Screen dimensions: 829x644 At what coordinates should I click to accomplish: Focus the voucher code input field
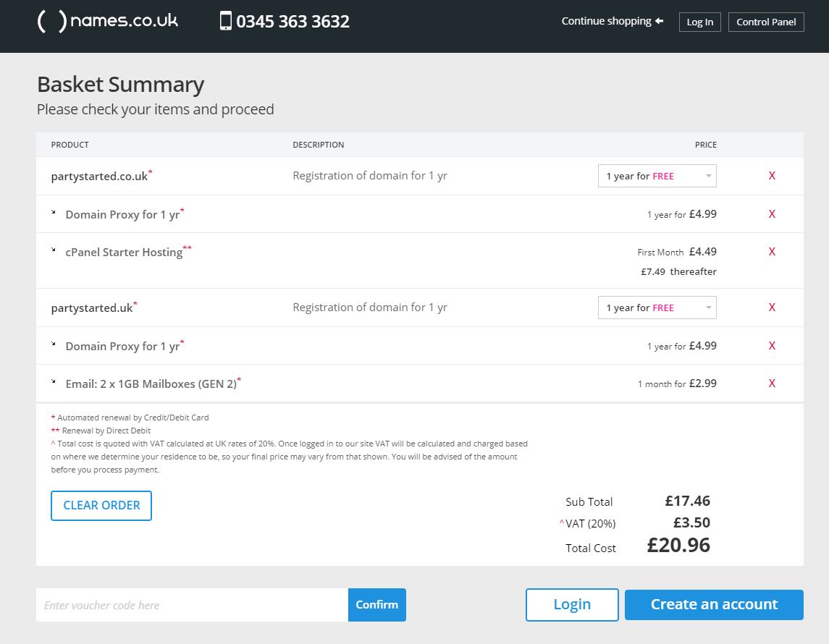point(192,605)
